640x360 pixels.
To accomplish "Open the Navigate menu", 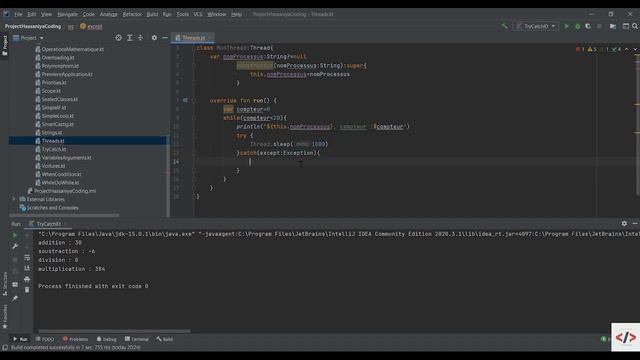I will coord(67,14).
